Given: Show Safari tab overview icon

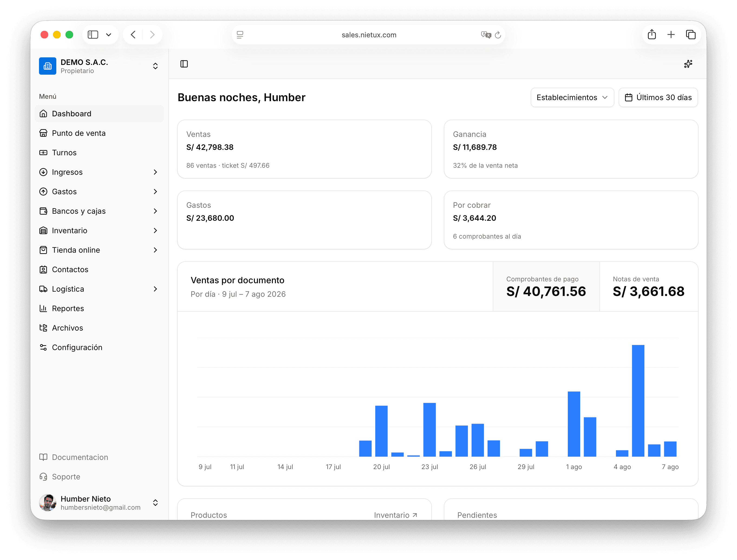Looking at the screenshot, I should click(x=690, y=35).
